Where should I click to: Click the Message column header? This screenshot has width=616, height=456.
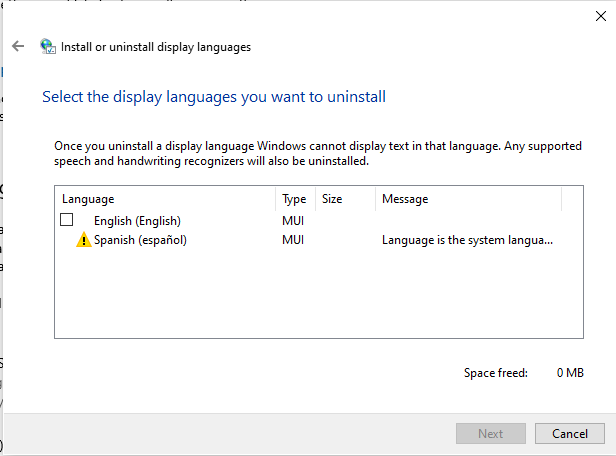[468, 199]
